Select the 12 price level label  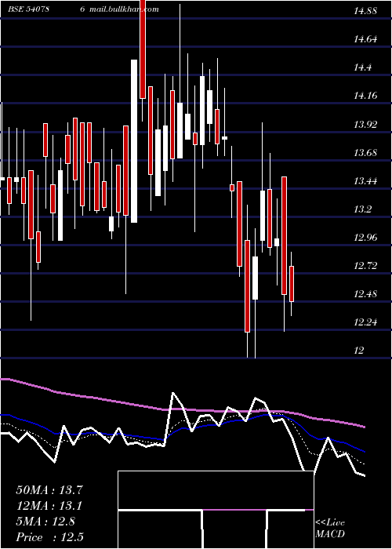click(359, 351)
